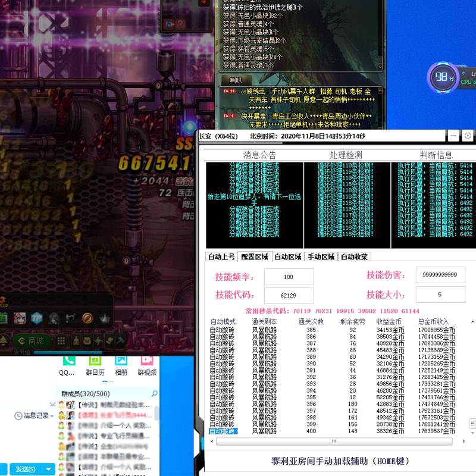
Task: Open the dropdown arrow beside 发送(S)
Action: [x=49, y=469]
